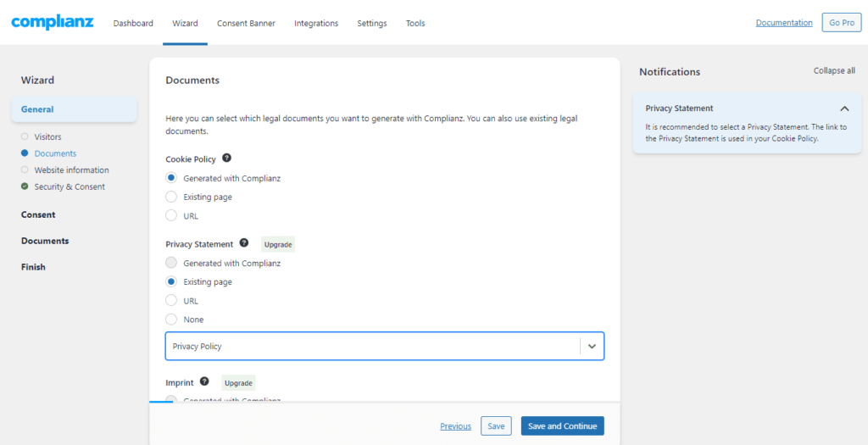Select None for Privacy Statement
This screenshot has height=445, width=868.
point(171,320)
